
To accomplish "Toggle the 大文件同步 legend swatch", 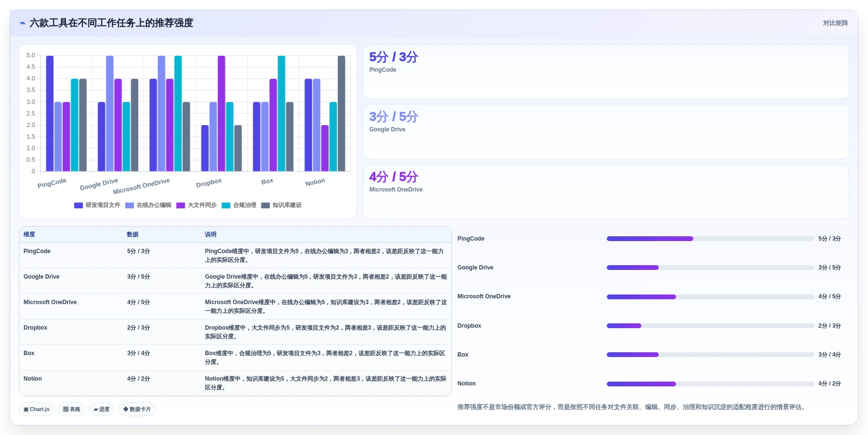I will (x=180, y=205).
